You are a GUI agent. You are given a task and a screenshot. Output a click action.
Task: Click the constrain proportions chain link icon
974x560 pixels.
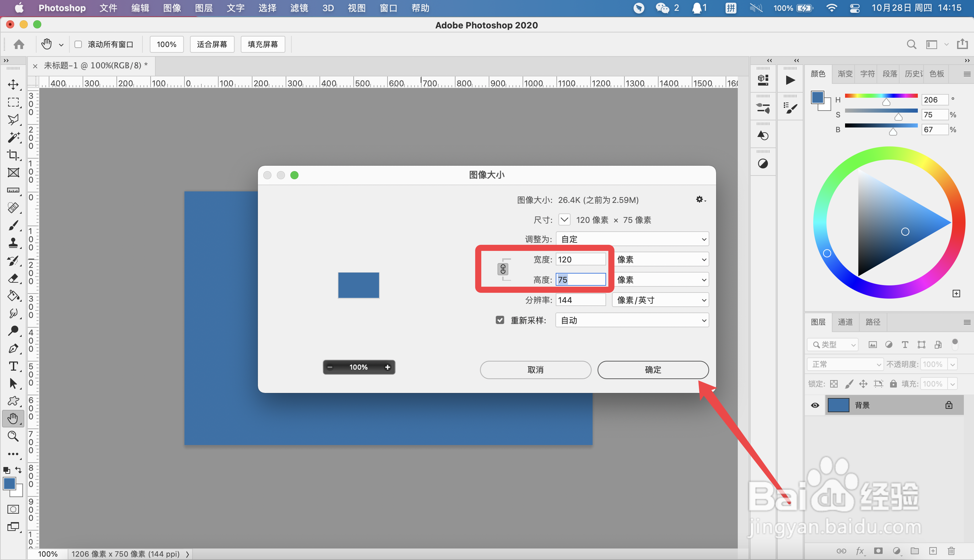[503, 269]
